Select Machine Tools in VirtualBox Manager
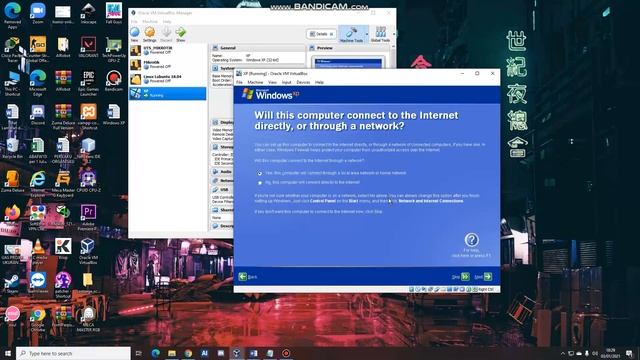640x360 pixels. pyautogui.click(x=351, y=34)
